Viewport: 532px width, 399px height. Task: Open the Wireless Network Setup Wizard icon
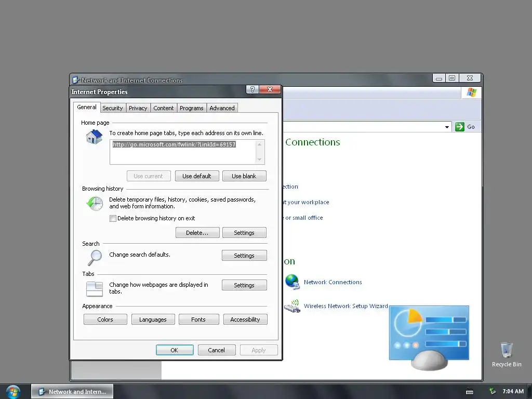coord(292,305)
